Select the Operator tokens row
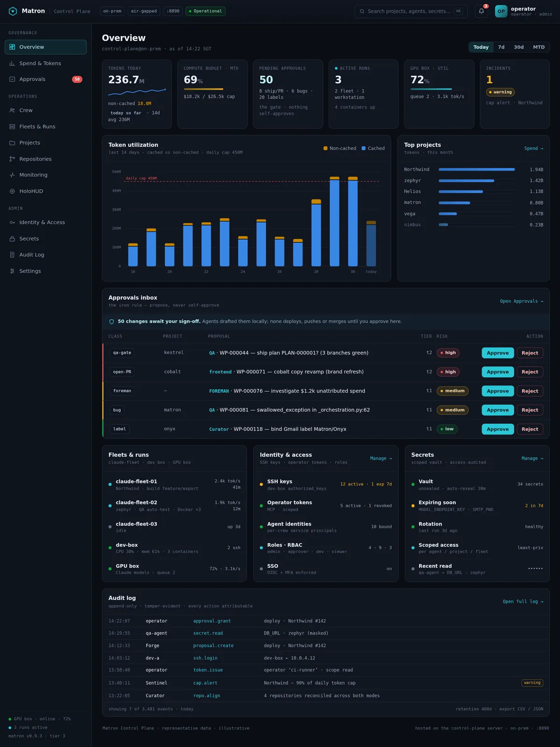This screenshot has width=560, height=747. [326, 506]
